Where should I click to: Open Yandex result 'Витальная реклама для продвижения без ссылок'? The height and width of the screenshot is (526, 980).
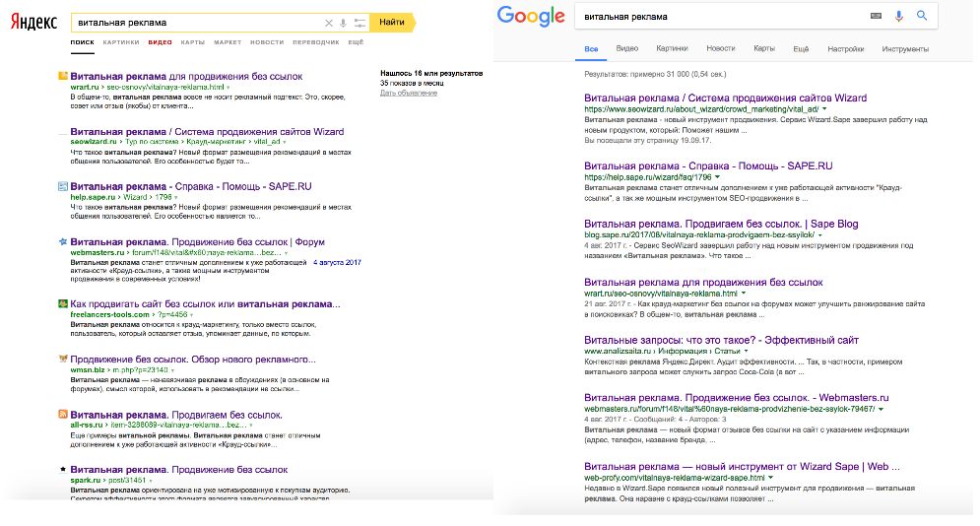click(186, 76)
